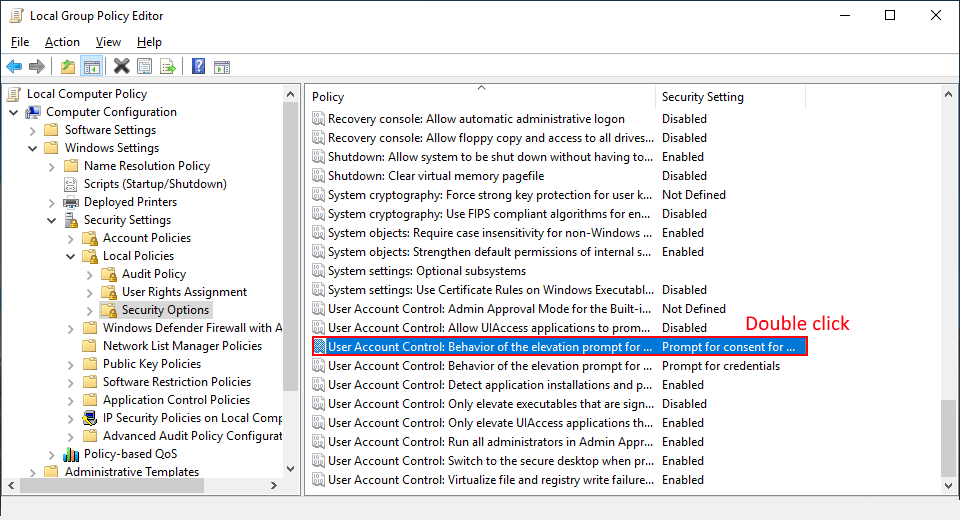
Task: Click the Security Settings tree icon
Action: 71,220
